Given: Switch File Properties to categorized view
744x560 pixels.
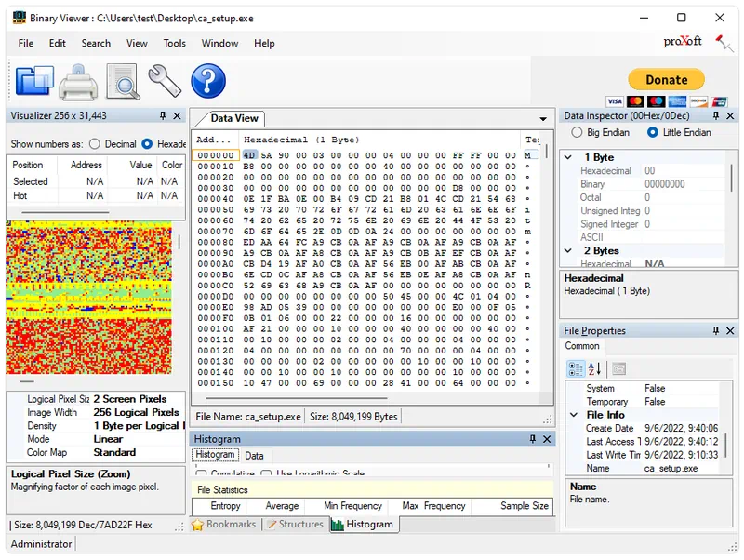Looking at the screenshot, I should pyautogui.click(x=576, y=369).
